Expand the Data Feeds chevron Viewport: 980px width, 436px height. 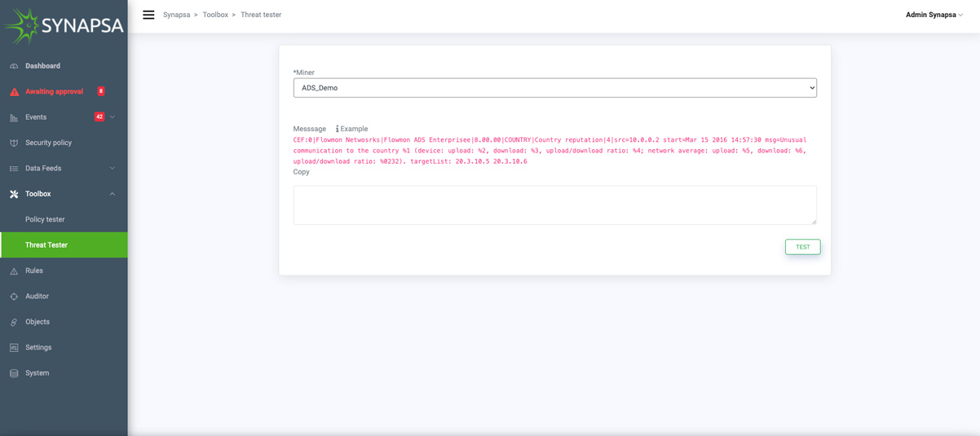click(113, 169)
